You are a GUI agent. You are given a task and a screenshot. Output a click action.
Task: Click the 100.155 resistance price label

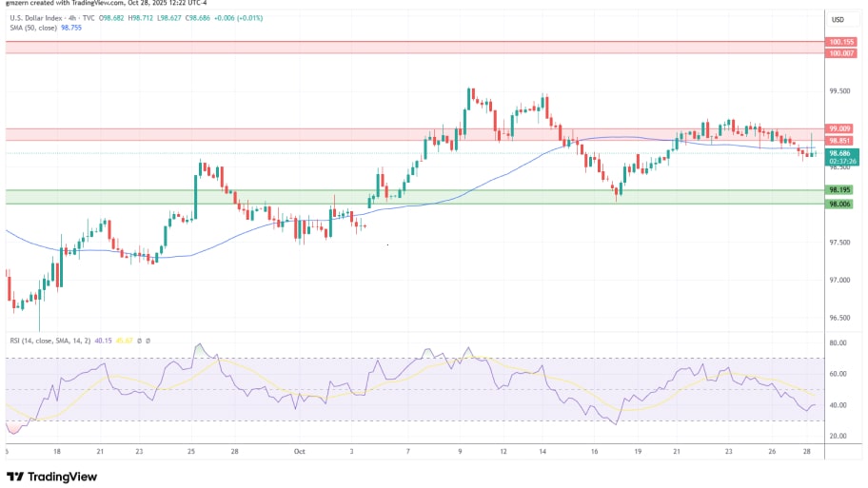pos(840,42)
